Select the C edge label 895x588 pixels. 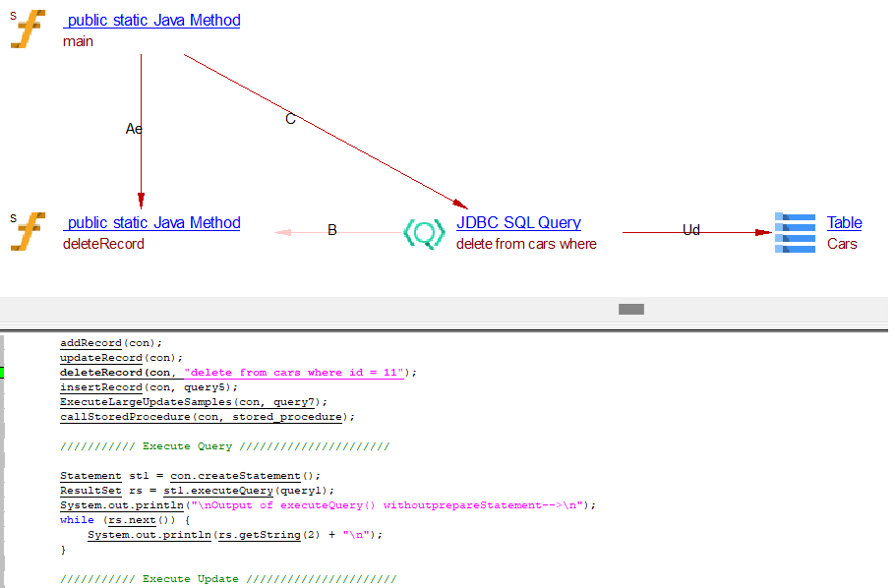pos(290,119)
